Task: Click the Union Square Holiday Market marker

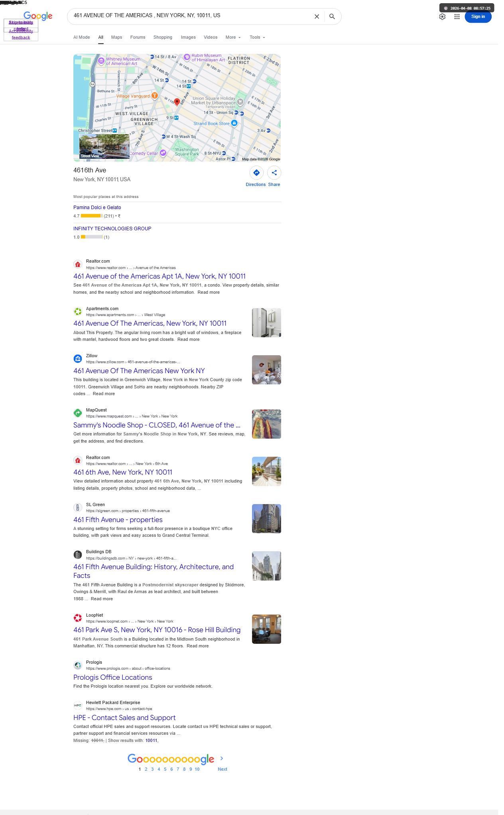Action: (x=240, y=102)
